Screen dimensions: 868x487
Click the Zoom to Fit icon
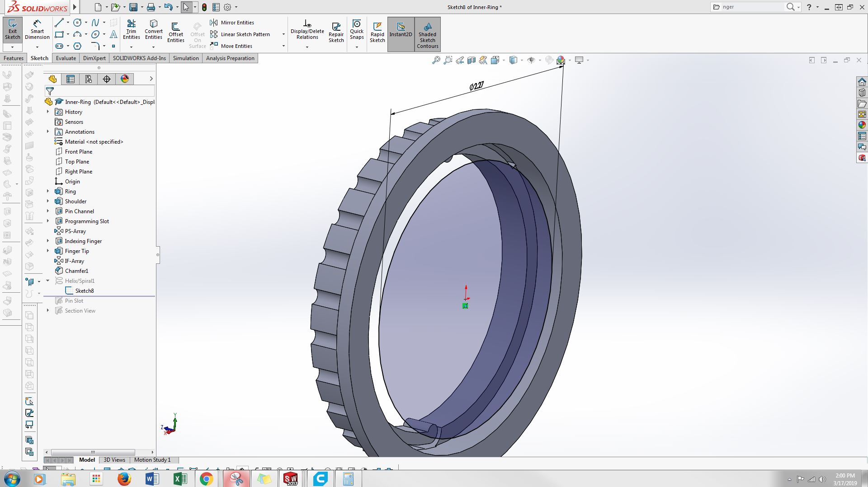(436, 60)
